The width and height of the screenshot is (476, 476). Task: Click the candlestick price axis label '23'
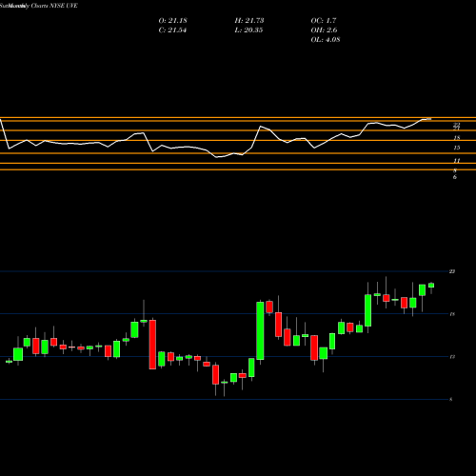452,271
